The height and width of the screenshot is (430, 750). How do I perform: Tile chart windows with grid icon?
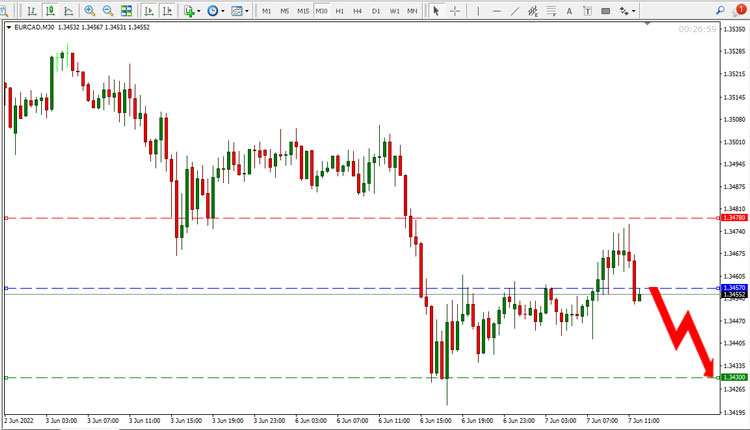pyautogui.click(x=126, y=11)
